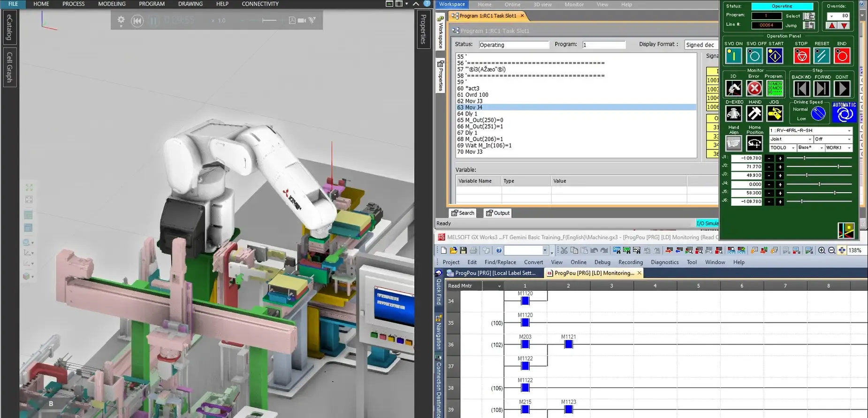Click the rewind button in the simulation playback bar
The height and width of the screenshot is (418, 868).
pos(137,21)
